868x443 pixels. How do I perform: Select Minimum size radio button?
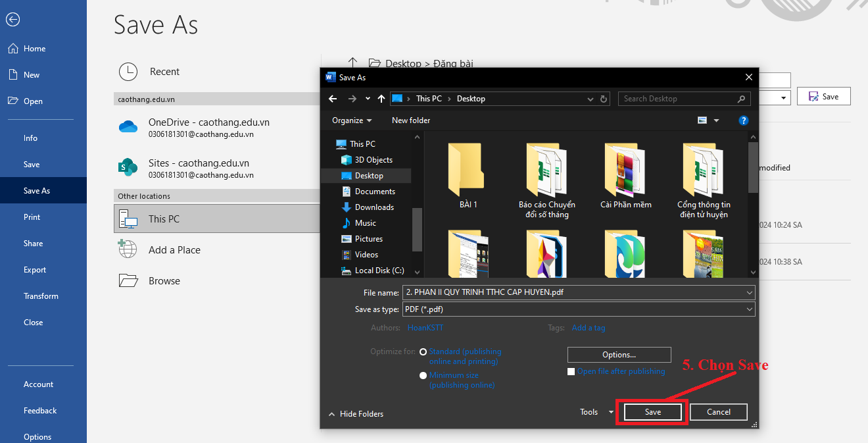tap(423, 375)
